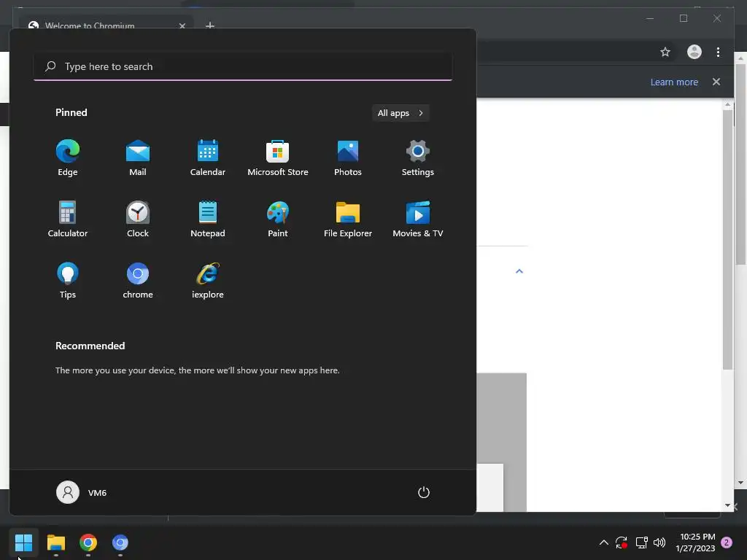Open Settings from the pinned apps
The height and width of the screenshot is (560, 747).
pyautogui.click(x=418, y=158)
